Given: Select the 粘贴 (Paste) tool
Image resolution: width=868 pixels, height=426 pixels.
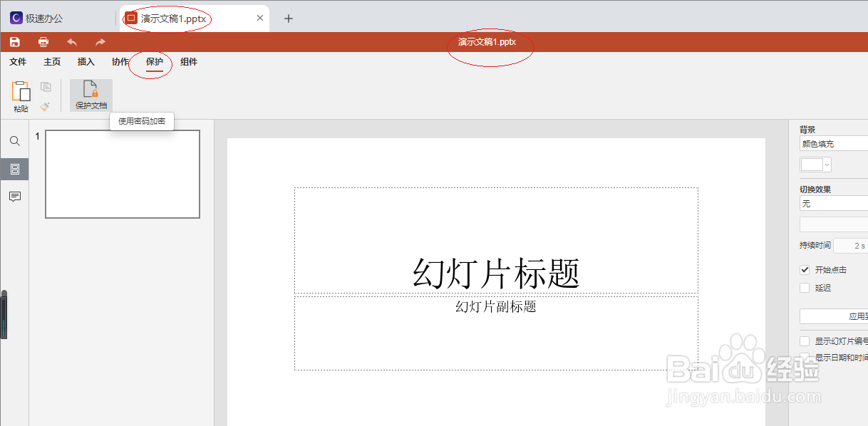Looking at the screenshot, I should [x=21, y=95].
